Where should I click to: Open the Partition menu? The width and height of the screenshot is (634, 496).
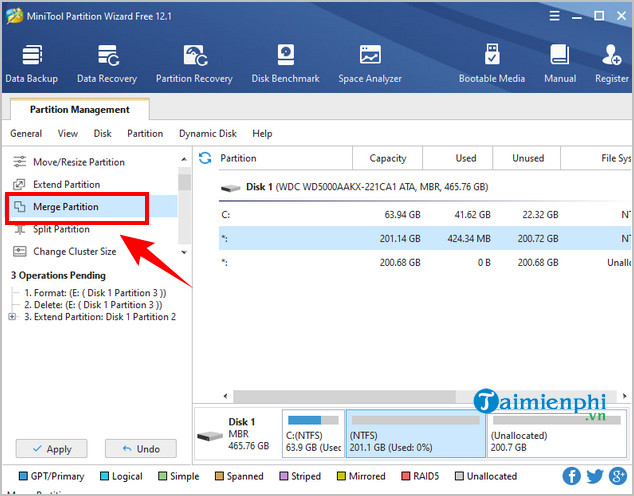145,133
